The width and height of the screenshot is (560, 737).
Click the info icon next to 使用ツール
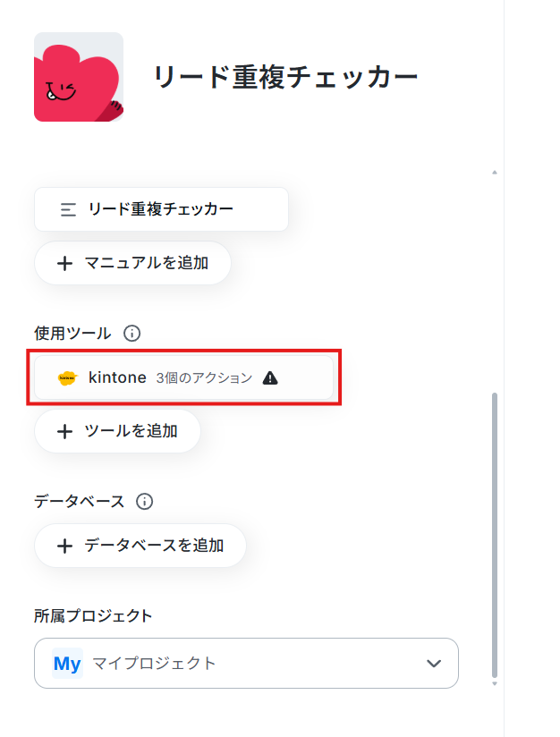(x=132, y=334)
